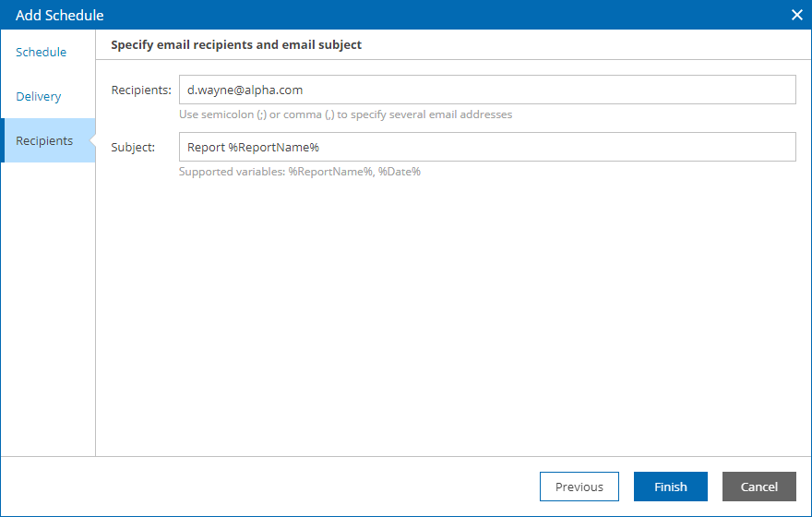This screenshot has height=517, width=812.
Task: Select the Recipients step in sidebar
Action: click(44, 141)
